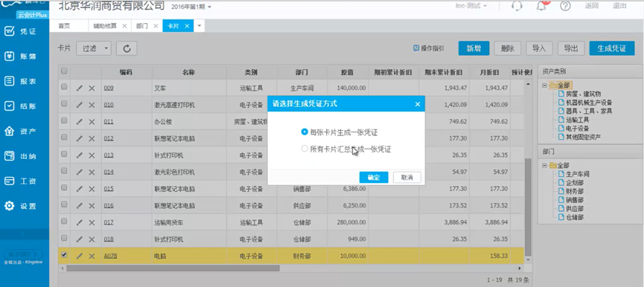
Task: Click the table horizontal scrollbar
Action: tap(173, 268)
